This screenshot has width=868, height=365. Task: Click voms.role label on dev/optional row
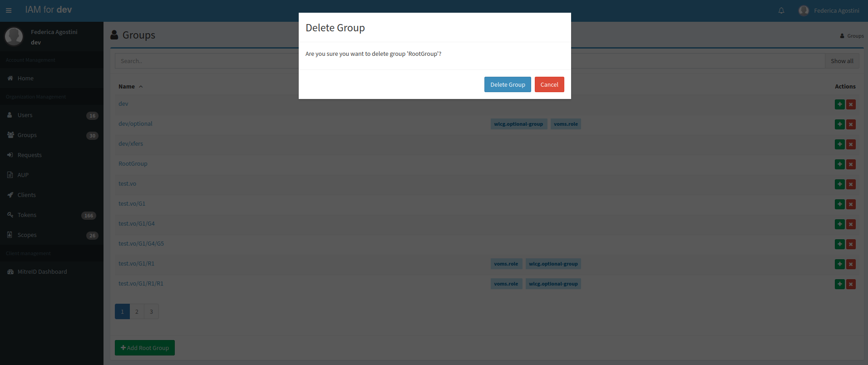pos(566,124)
